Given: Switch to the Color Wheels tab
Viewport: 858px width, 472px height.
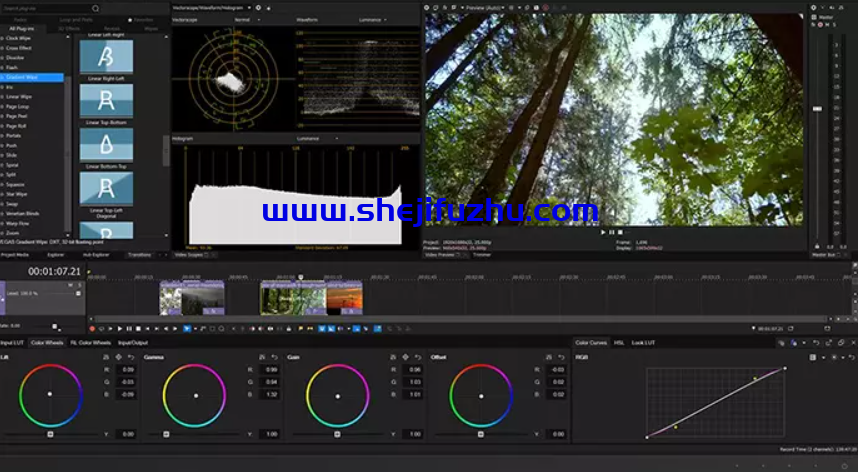Looking at the screenshot, I should [47, 343].
